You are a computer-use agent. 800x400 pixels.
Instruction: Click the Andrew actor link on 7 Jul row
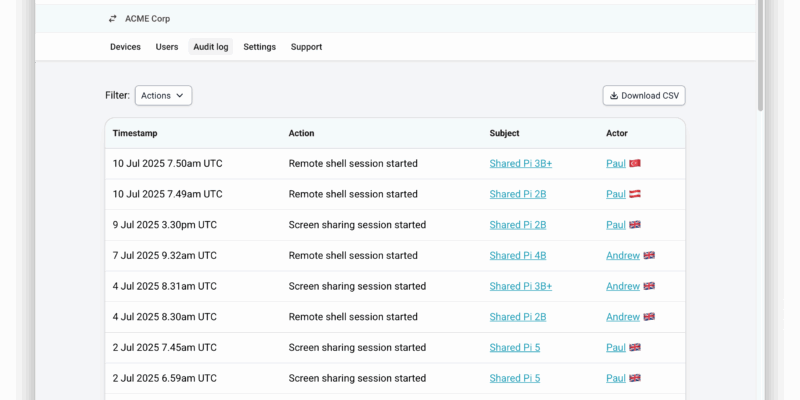[622, 255]
